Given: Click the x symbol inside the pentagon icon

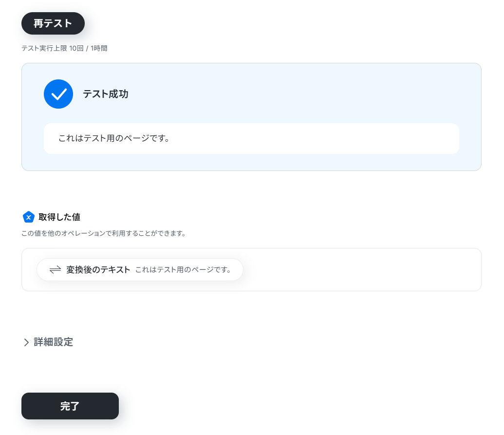Looking at the screenshot, I should coord(29,218).
